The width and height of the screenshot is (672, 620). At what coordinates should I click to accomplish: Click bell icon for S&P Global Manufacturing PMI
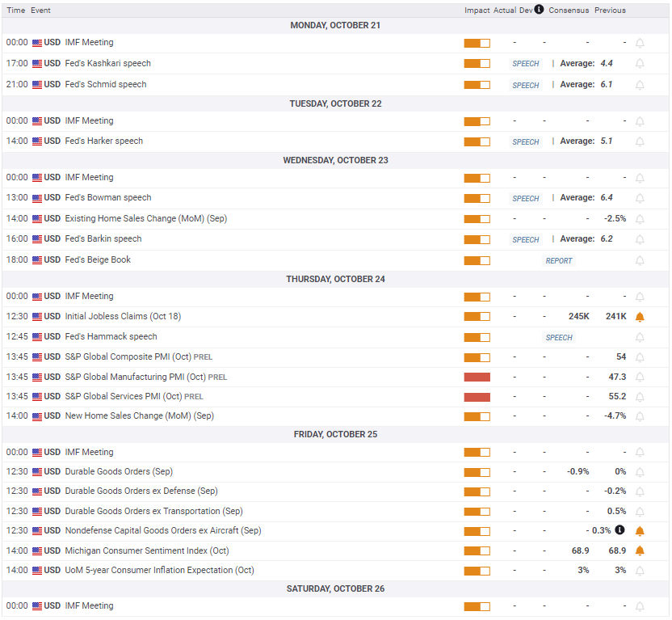pyautogui.click(x=640, y=377)
